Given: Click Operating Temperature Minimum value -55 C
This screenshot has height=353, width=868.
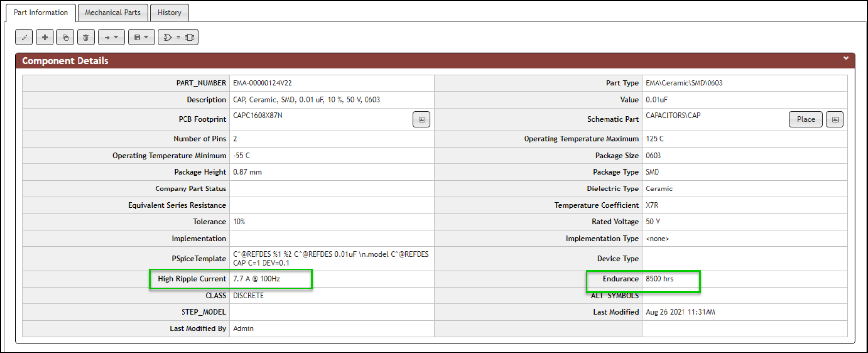Looking at the screenshot, I should tap(241, 156).
